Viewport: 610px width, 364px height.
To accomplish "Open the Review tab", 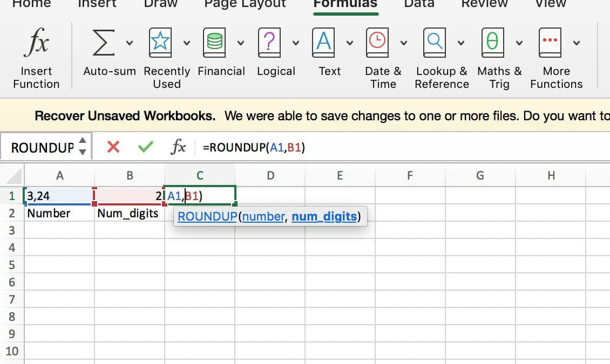I will 484,4.
